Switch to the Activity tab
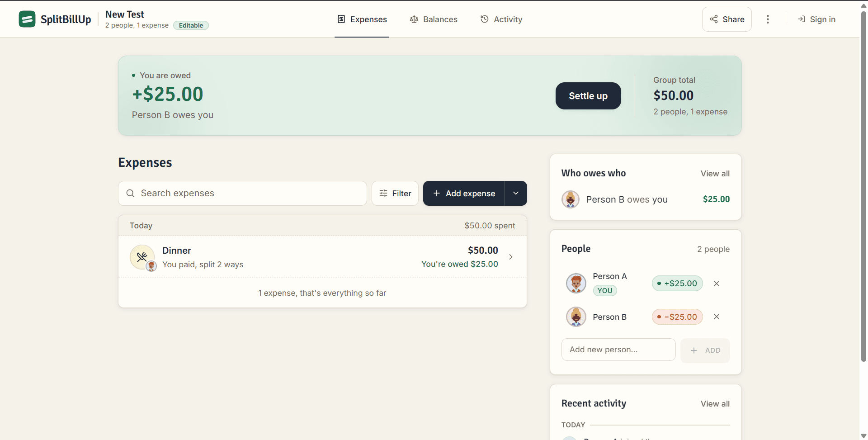 click(x=501, y=19)
